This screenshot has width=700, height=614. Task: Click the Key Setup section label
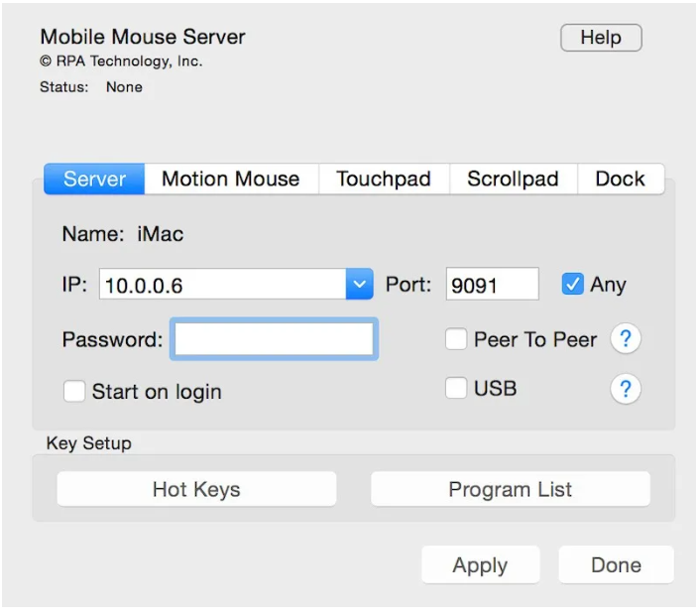coord(89,443)
